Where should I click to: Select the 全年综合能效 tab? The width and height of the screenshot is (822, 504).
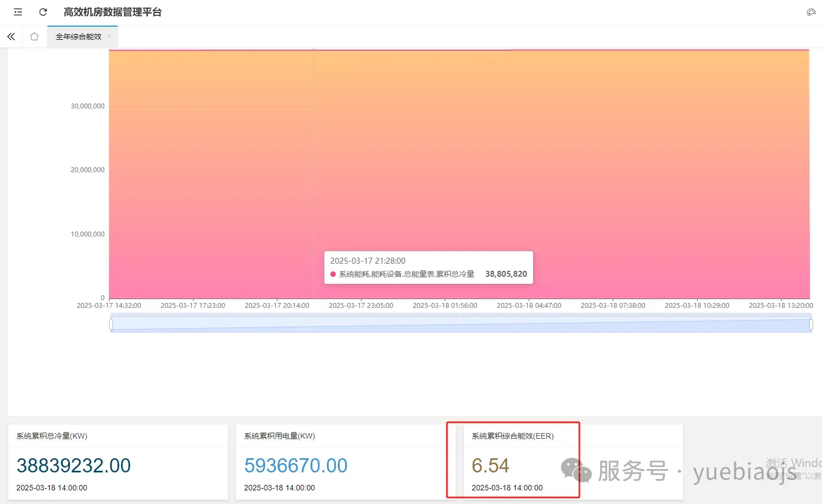pos(78,37)
